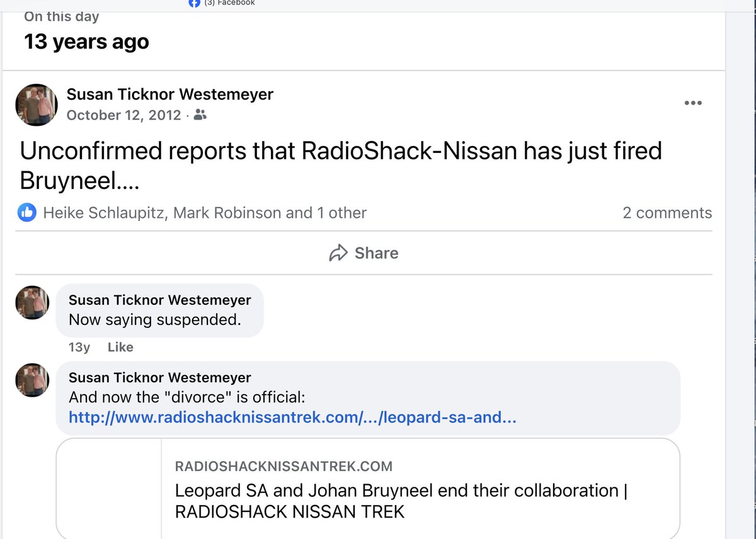
Task: Click the 'On this day' label
Action: pyautogui.click(x=62, y=17)
